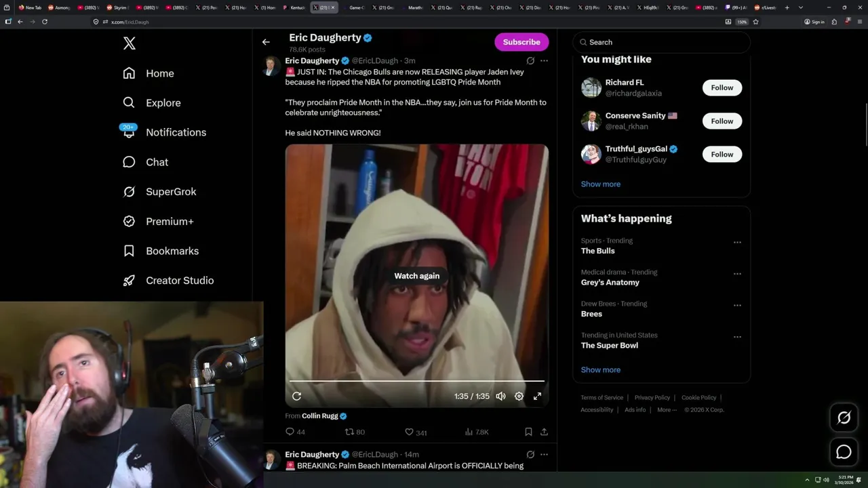Screen dimensions: 868x488
Task: Open floating chat messages button
Action: (844, 452)
